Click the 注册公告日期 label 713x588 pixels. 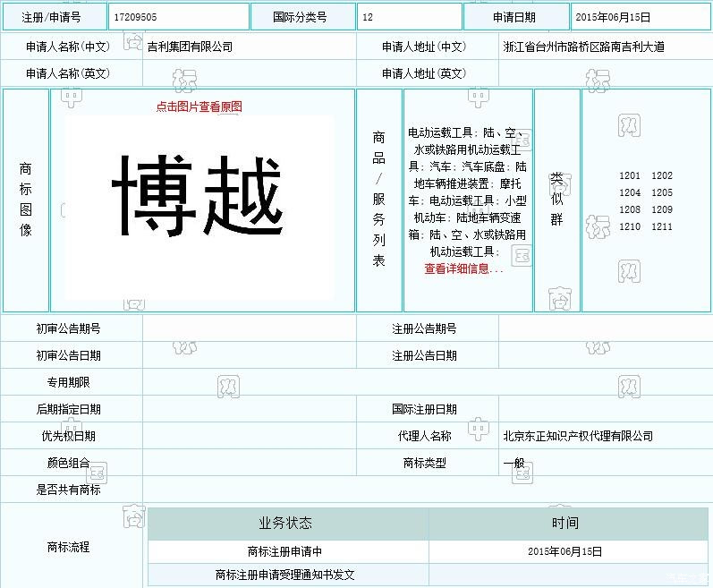(424, 355)
